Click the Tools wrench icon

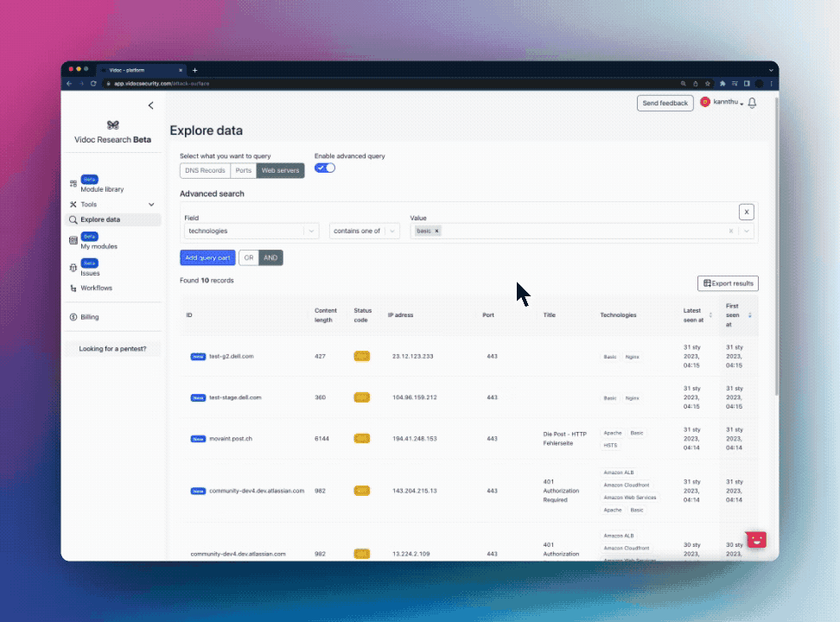(73, 205)
